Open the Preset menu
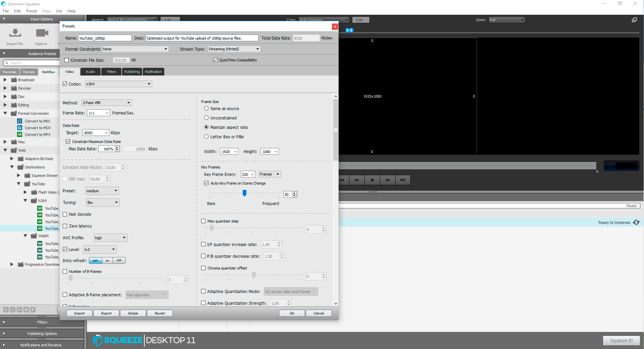644x349 pixels. pyautogui.click(x=31, y=11)
